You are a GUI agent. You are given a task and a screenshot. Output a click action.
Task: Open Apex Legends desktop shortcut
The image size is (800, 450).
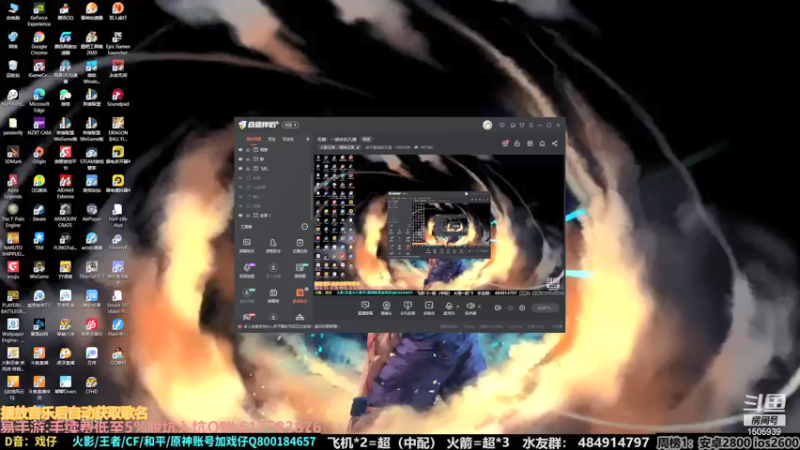click(x=13, y=187)
